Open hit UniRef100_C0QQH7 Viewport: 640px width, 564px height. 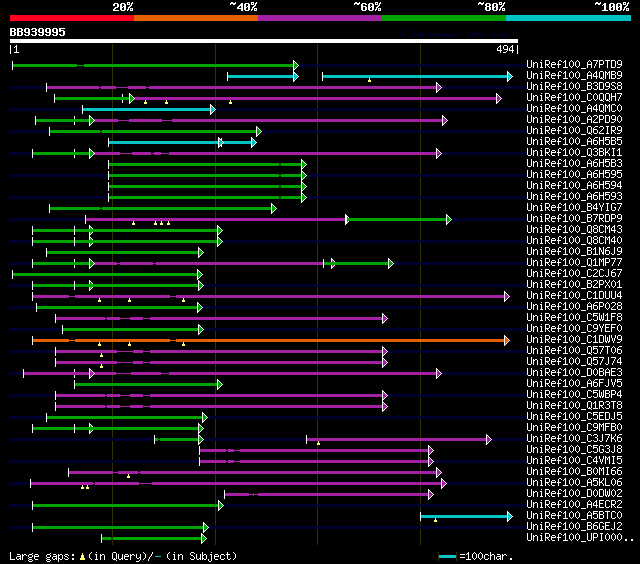[x=574, y=97]
